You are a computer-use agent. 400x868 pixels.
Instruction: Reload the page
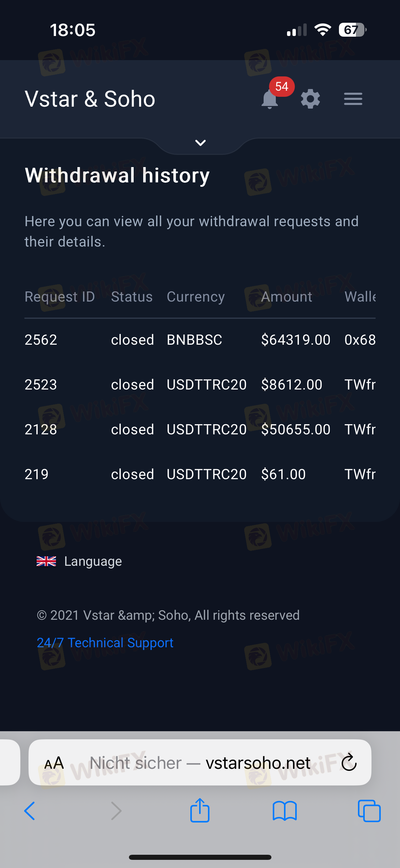pos(349,763)
